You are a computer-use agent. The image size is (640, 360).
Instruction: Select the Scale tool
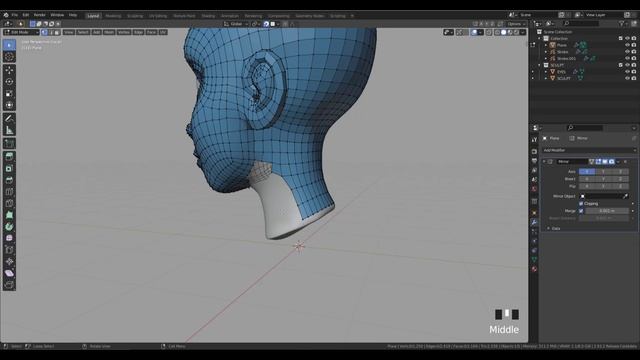(9, 93)
